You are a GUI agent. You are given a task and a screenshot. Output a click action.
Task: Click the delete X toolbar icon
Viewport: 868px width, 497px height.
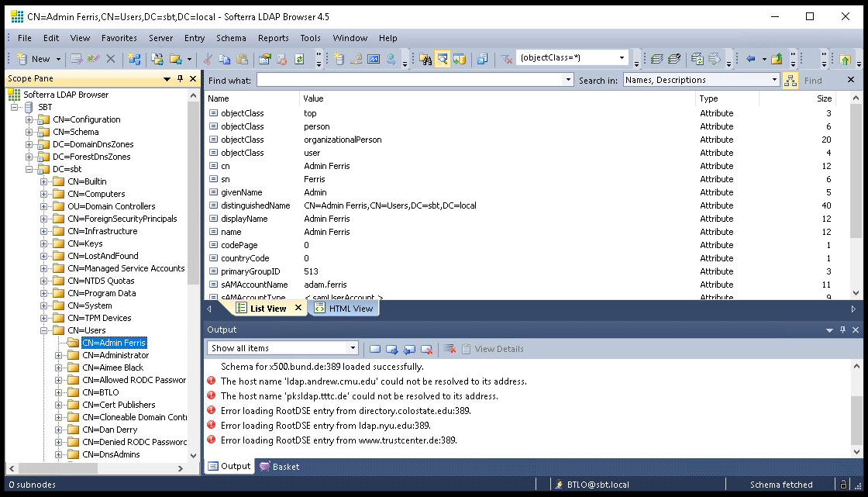coord(111,59)
